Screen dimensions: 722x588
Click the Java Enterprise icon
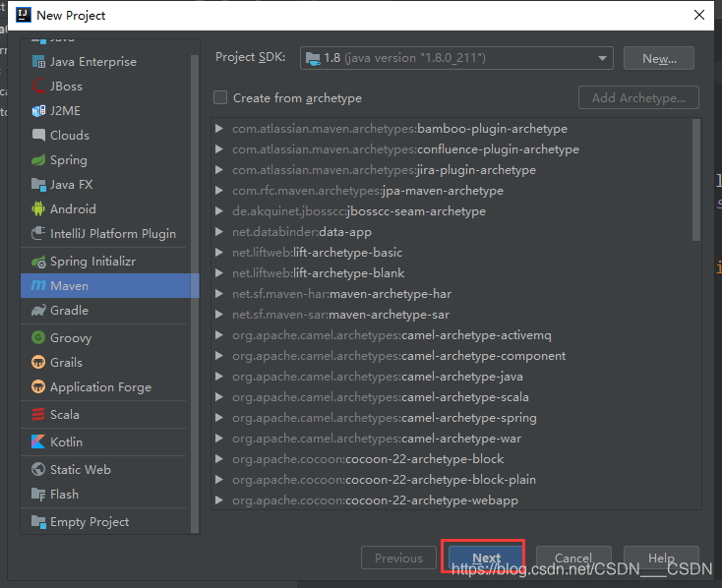38,62
